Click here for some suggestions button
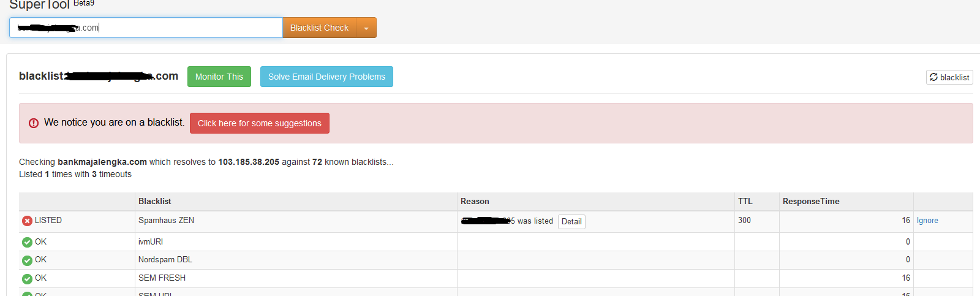 pyautogui.click(x=260, y=123)
